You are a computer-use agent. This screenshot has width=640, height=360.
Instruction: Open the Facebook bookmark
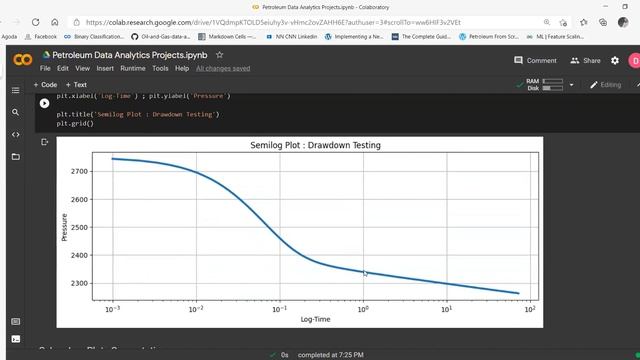(x=41, y=37)
